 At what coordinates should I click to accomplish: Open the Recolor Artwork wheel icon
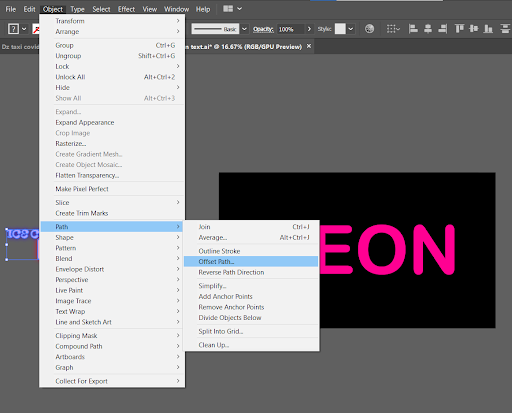[x=369, y=29]
